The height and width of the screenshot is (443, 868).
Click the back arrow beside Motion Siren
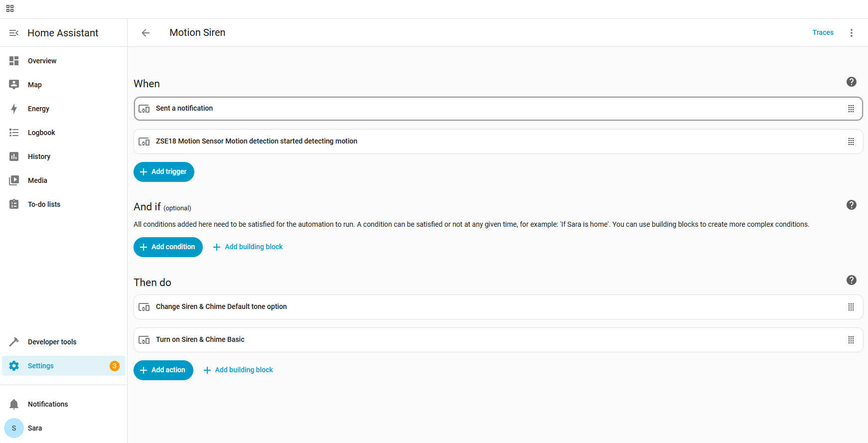(x=145, y=33)
